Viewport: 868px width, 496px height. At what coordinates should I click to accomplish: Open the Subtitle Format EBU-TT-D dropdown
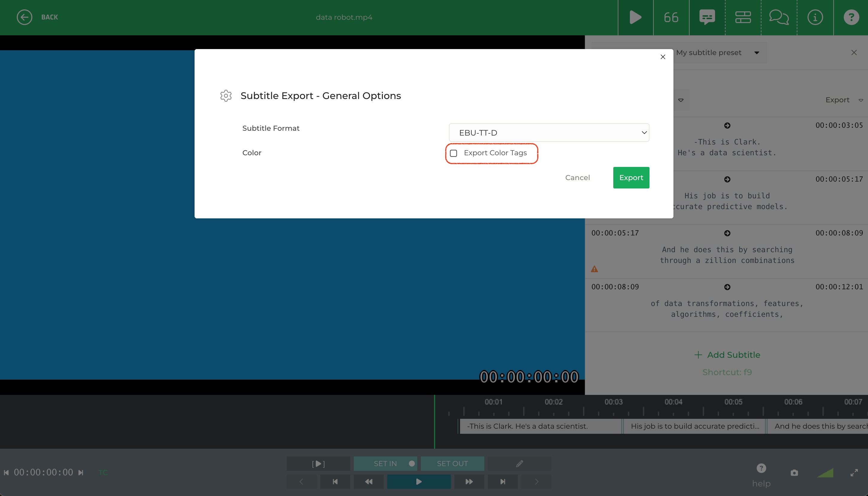(x=549, y=133)
